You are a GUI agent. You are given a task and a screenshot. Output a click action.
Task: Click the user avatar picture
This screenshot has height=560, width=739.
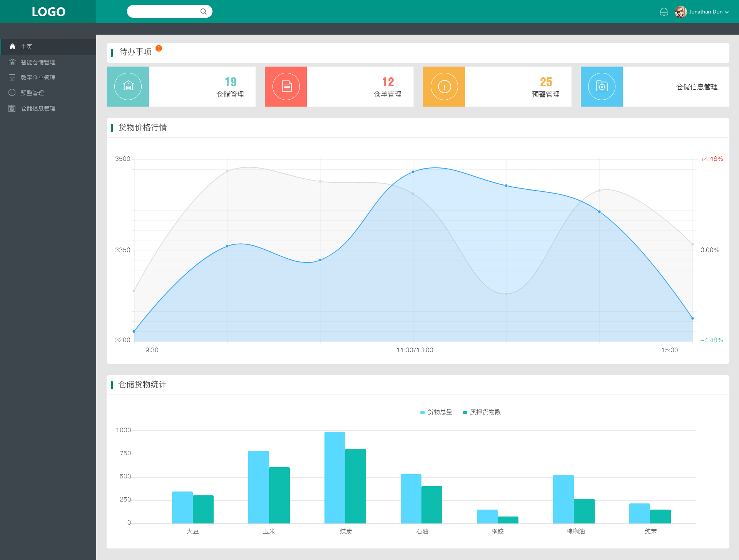680,12
